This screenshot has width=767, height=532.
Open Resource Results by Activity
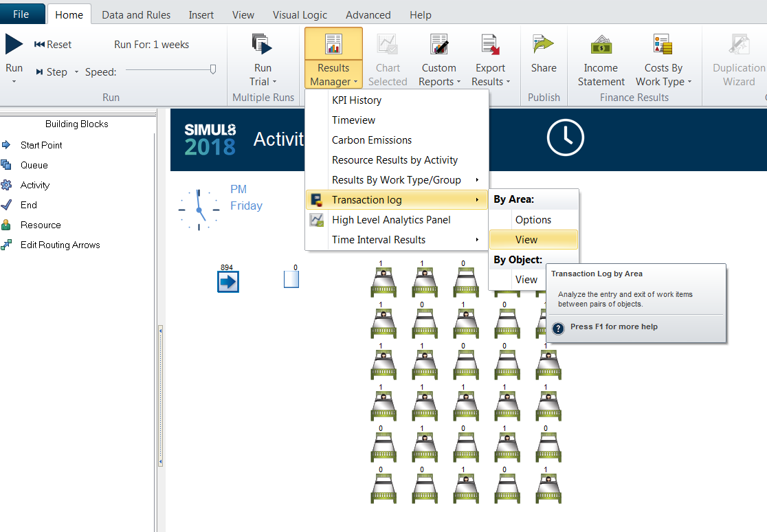[x=397, y=160]
